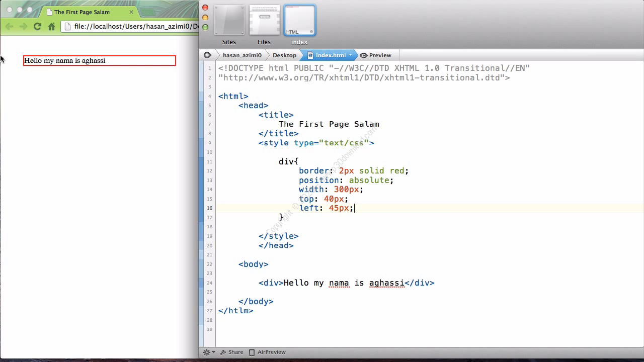Click the 'Hello my nama is aghassi' box

(x=100, y=61)
